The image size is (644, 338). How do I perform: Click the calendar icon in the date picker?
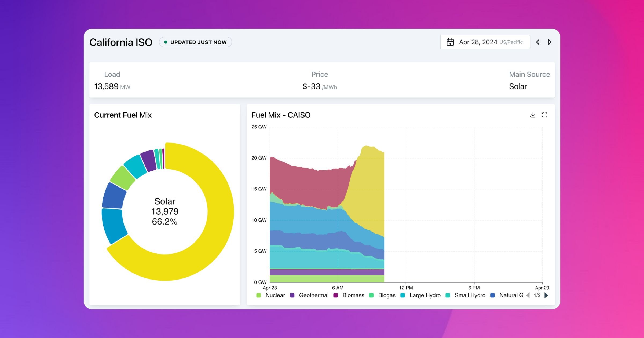pyautogui.click(x=451, y=42)
